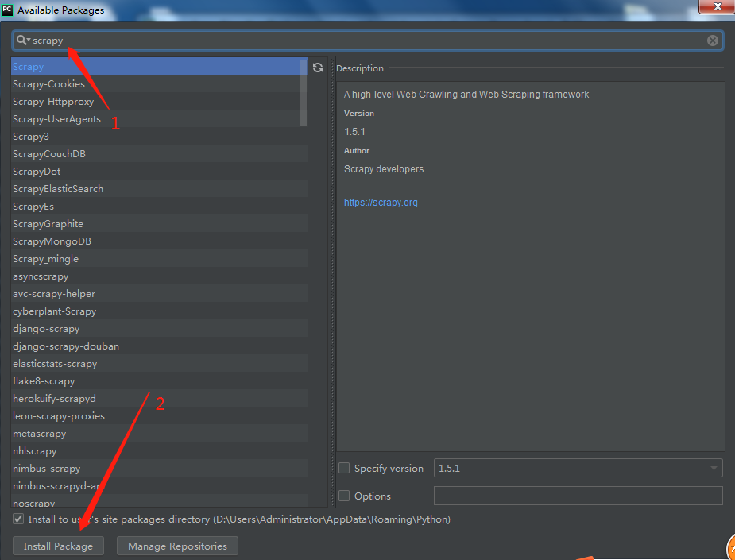Click Manage Repositories button
Screen dimensions: 735x560
click(x=177, y=546)
